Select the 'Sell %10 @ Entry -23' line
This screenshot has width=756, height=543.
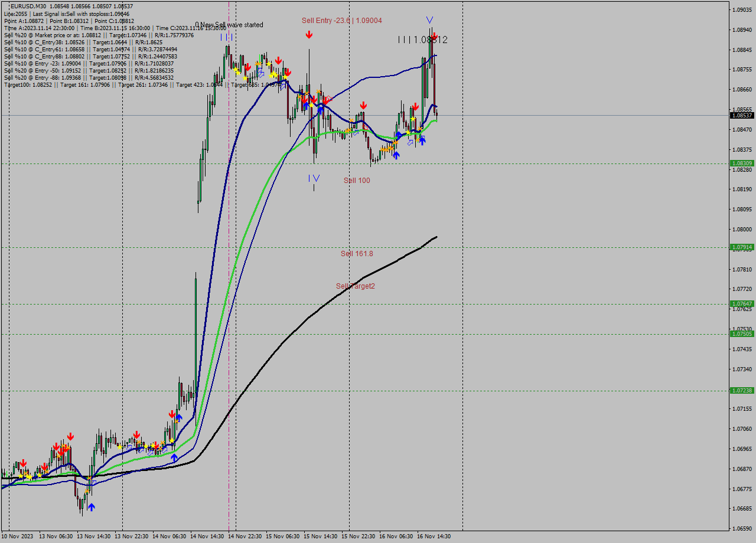(89, 63)
